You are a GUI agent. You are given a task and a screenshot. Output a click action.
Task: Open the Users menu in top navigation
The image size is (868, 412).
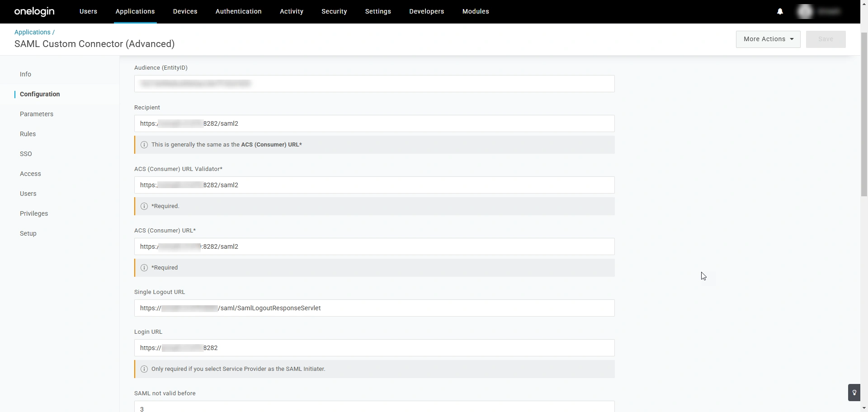coord(88,12)
